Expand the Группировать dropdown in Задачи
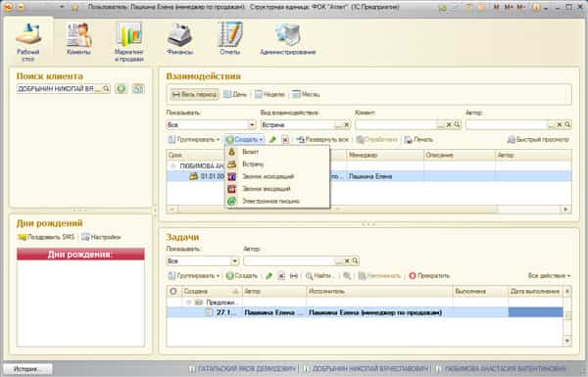Image resolution: width=588 pixels, height=377 pixels. click(x=194, y=276)
